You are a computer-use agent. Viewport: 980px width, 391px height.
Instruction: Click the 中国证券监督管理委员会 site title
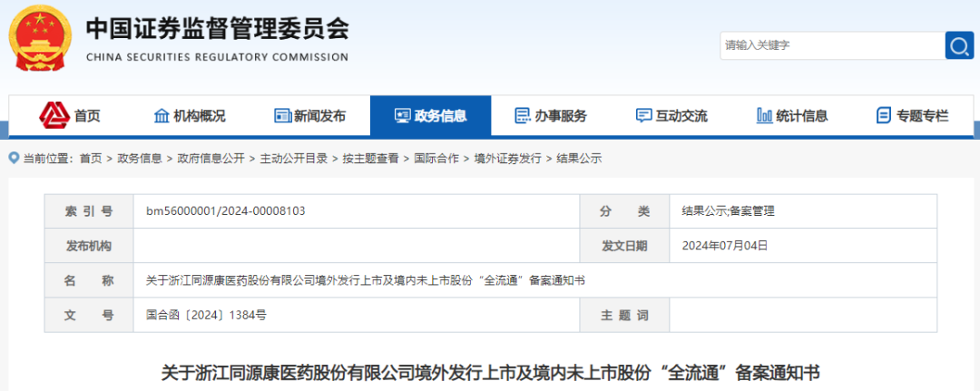(217, 30)
